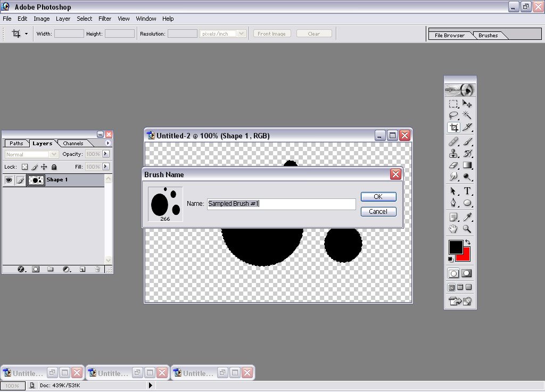Open the Window menu
Screen dimensions: 545x392
point(146,19)
